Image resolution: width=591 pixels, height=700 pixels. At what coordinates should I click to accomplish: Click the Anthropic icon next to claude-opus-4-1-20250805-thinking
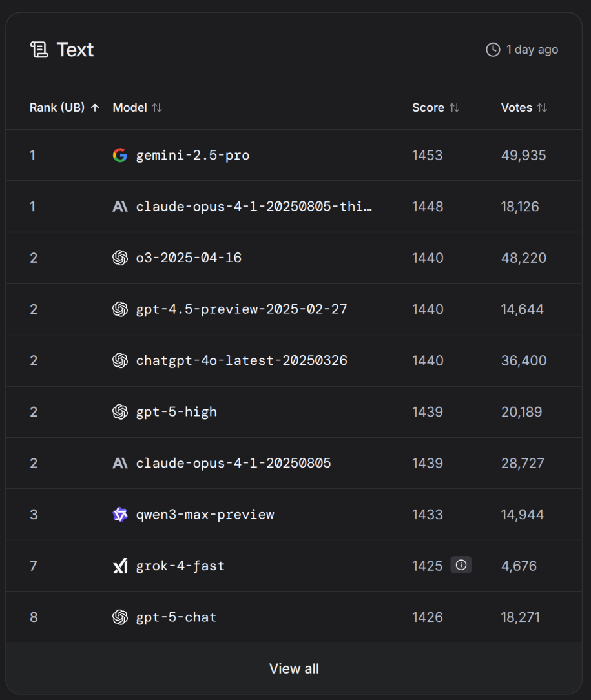120,207
